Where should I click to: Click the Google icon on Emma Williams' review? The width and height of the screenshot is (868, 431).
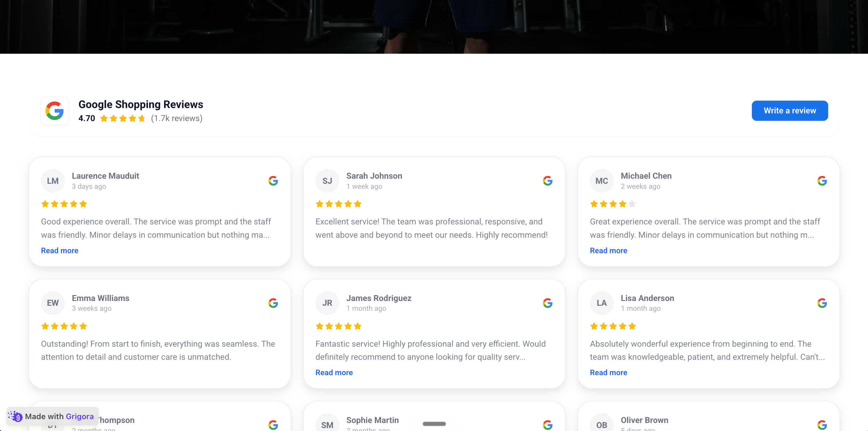[x=273, y=303]
